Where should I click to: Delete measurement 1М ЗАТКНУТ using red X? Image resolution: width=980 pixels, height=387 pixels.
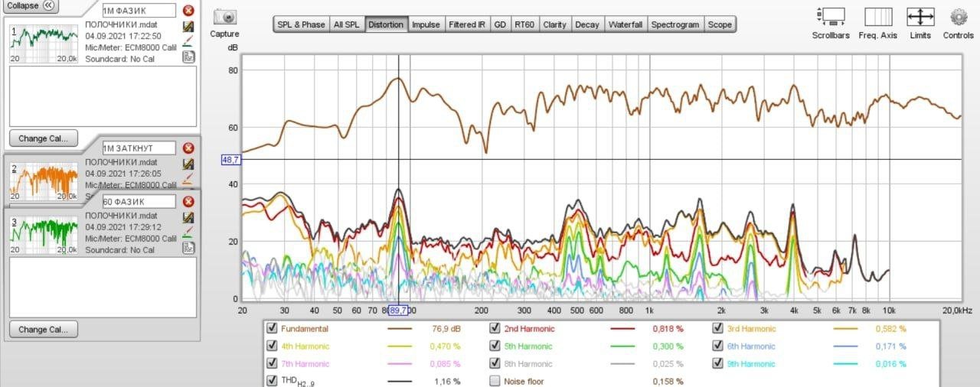188,148
